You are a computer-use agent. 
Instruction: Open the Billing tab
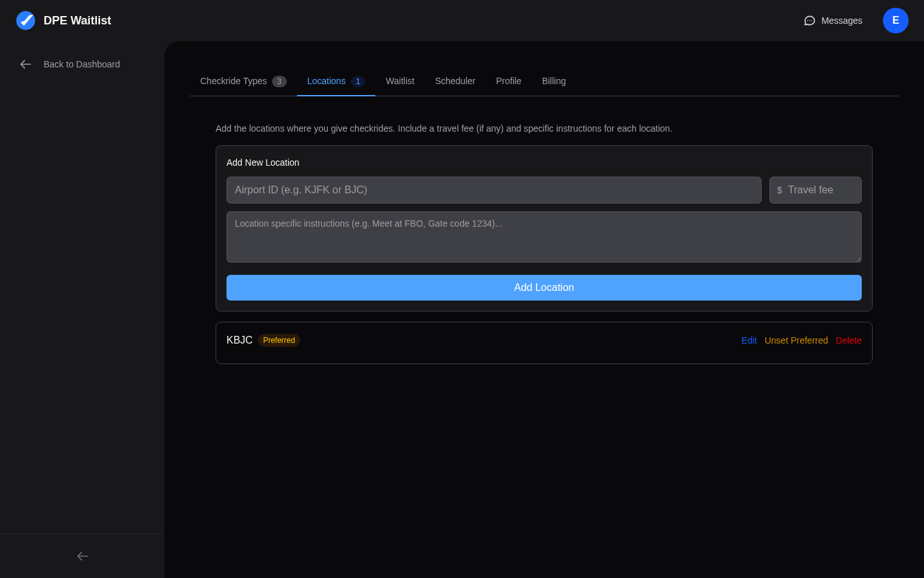point(554,81)
